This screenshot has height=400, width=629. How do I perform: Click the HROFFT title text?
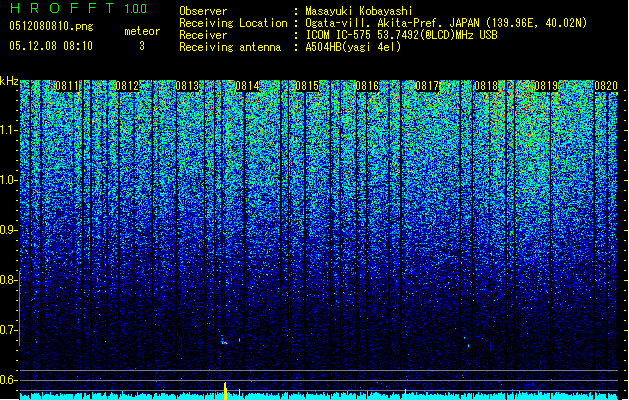coord(62,8)
